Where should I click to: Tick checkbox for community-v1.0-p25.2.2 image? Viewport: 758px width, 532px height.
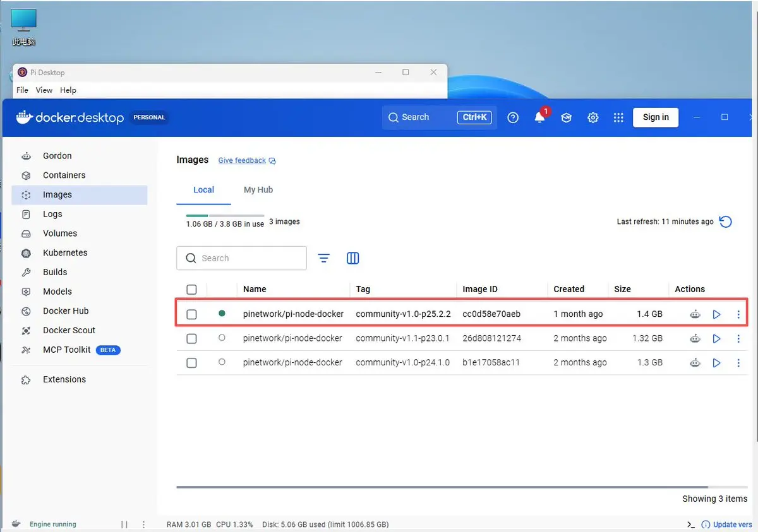pyautogui.click(x=192, y=314)
